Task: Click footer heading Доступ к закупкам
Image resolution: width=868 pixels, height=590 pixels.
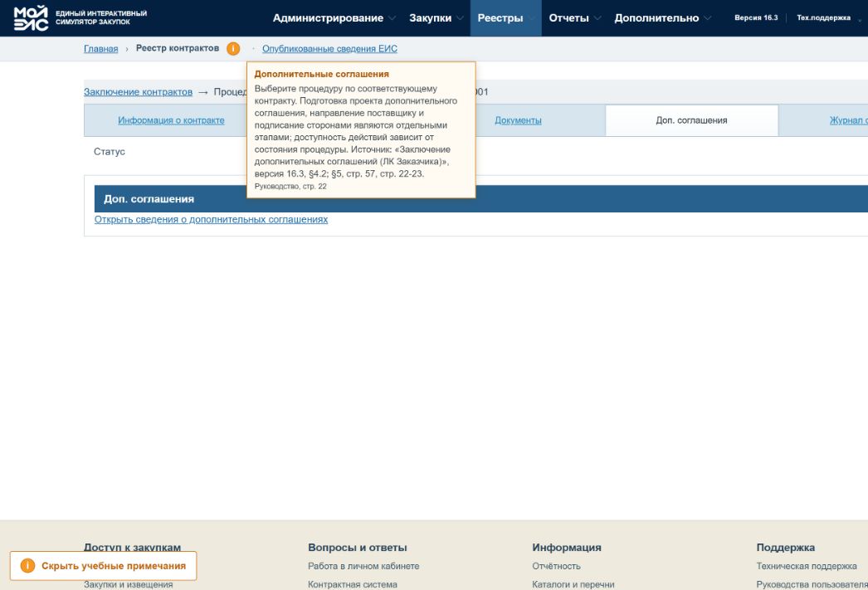Action: click(x=132, y=547)
